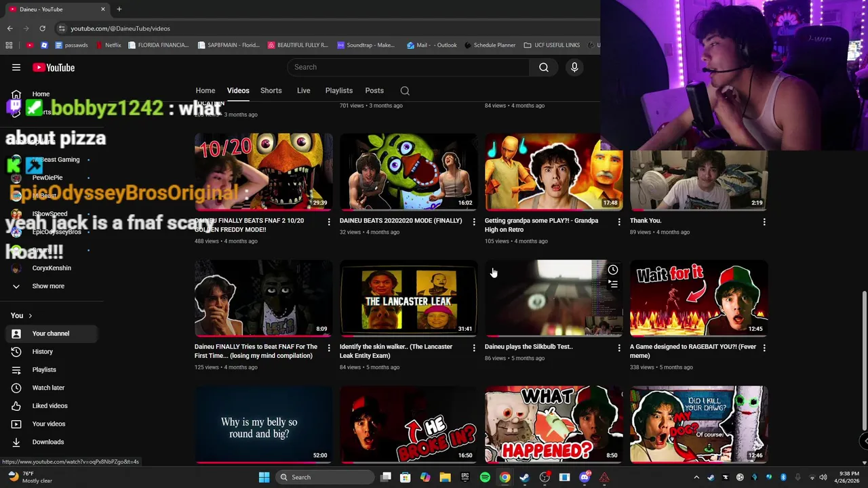Expand the You section chevron
This screenshot has height=488, width=868.
click(x=30, y=316)
